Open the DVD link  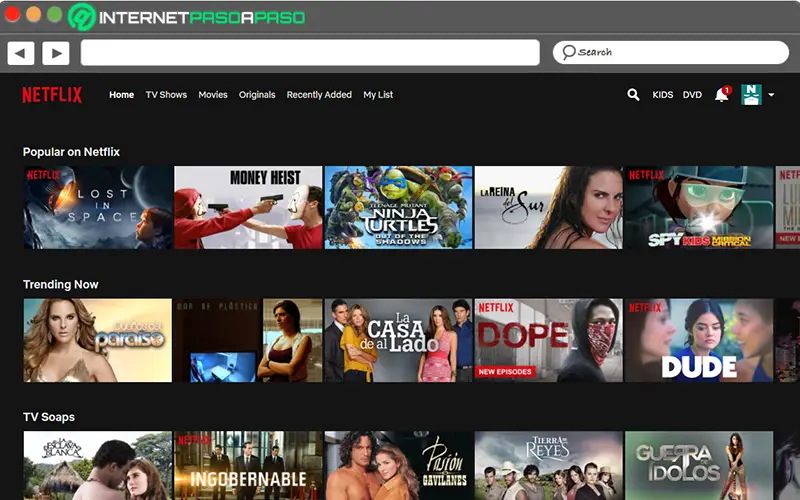[692, 95]
